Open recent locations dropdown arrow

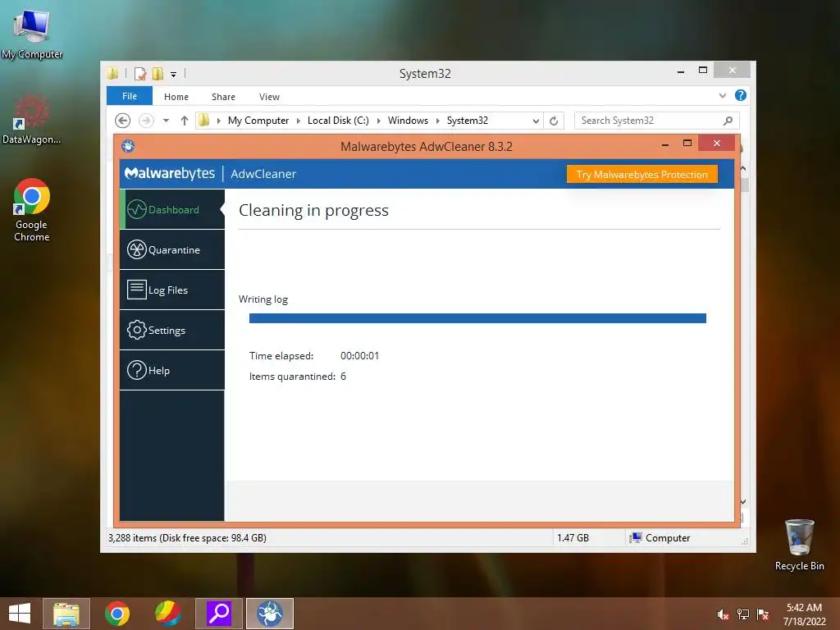pyautogui.click(x=166, y=121)
